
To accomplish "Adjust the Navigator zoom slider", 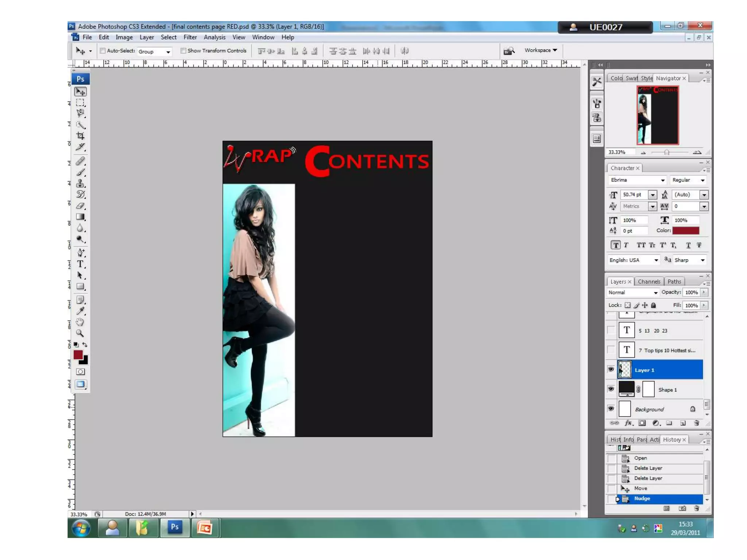I will (666, 152).
